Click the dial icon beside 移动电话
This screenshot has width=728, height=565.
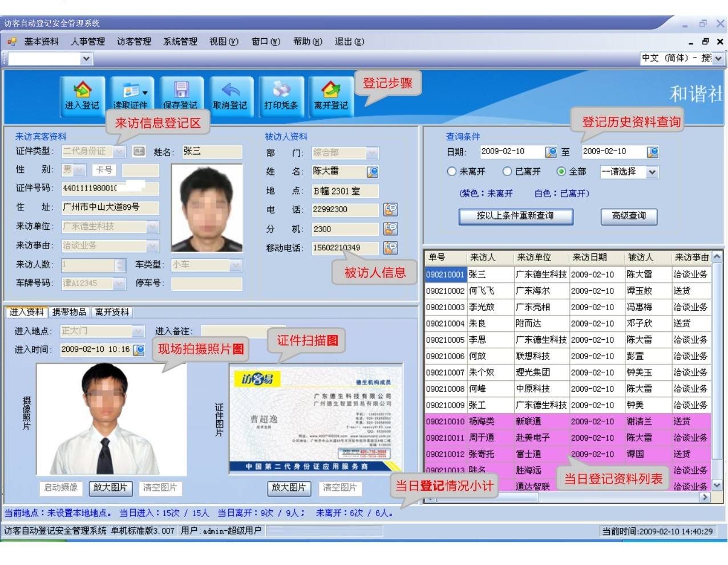click(391, 248)
